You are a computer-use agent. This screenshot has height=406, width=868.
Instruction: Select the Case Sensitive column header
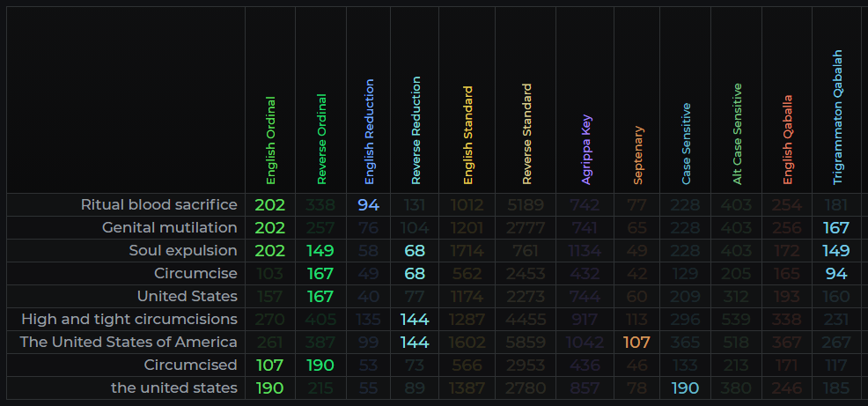(x=686, y=144)
